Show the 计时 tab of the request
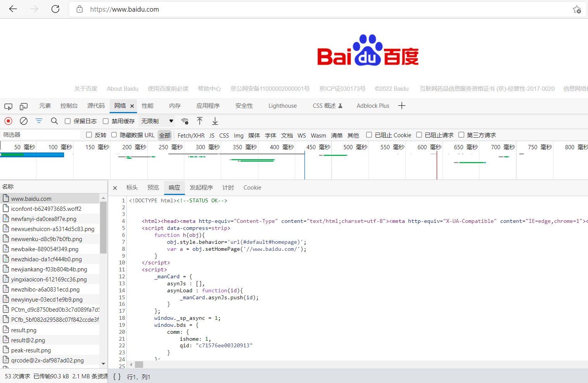Viewport: 588px width, 383px height. coord(228,188)
